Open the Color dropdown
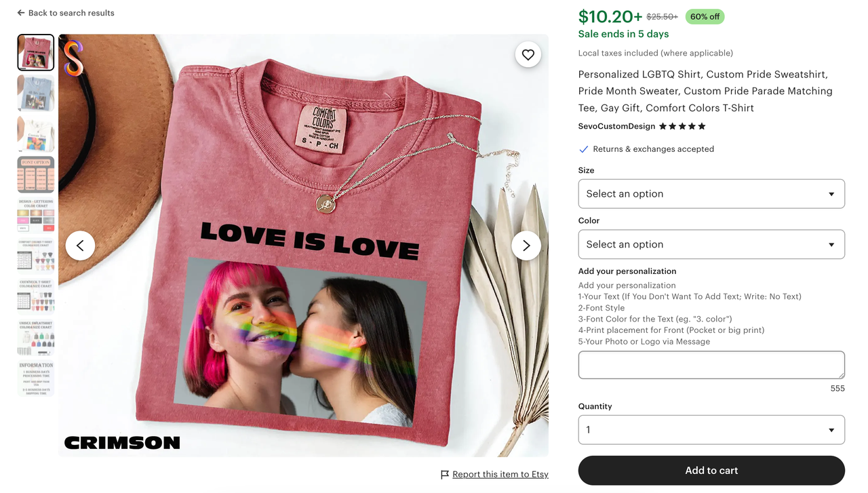868x493 pixels. click(711, 245)
